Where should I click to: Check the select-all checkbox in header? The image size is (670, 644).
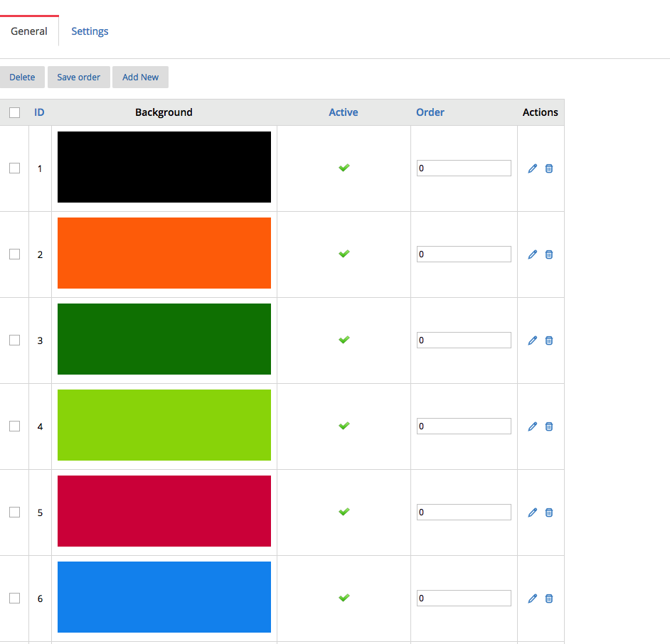[14, 113]
